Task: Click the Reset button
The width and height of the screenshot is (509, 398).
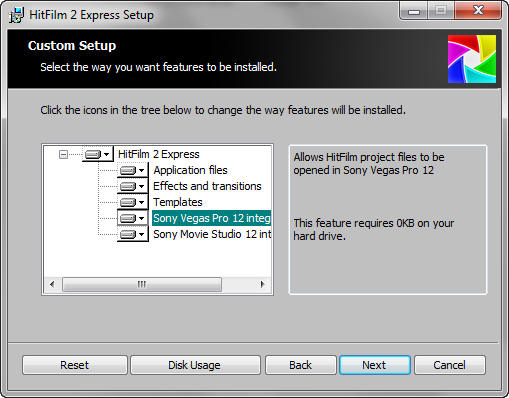Action: click(75, 365)
